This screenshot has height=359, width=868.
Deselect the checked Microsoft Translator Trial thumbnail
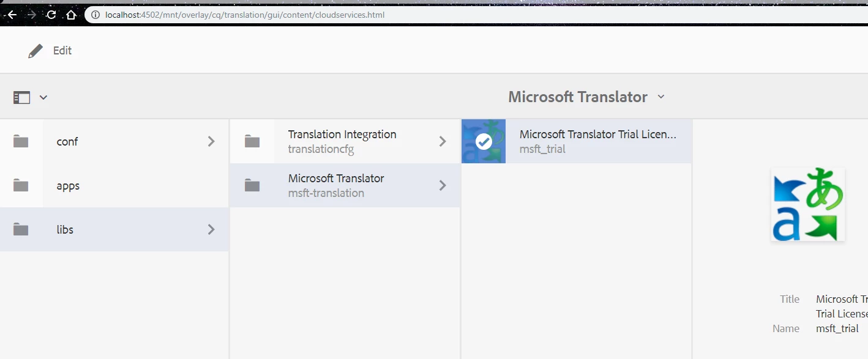click(x=484, y=141)
